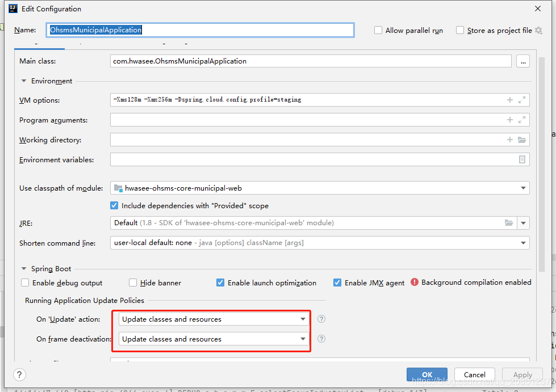Enable debug output checkbox
This screenshot has height=392, width=556.
[x=25, y=283]
